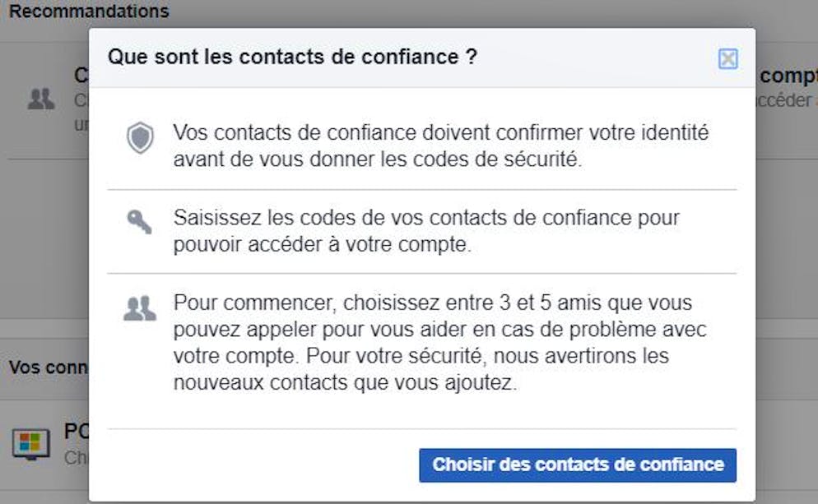This screenshot has width=818, height=504.
Task: Click the shield icon in the dialog
Action: pos(141,137)
